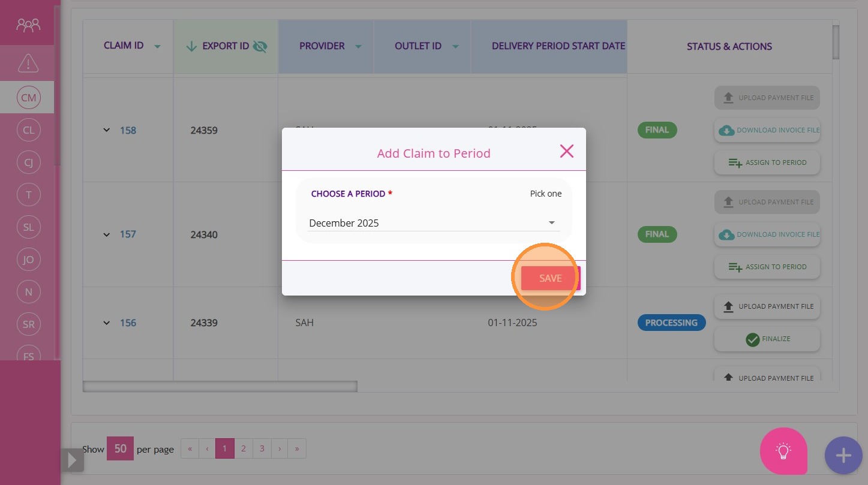This screenshot has width=868, height=485.
Task: Go to page 3 of results
Action: coord(262,448)
